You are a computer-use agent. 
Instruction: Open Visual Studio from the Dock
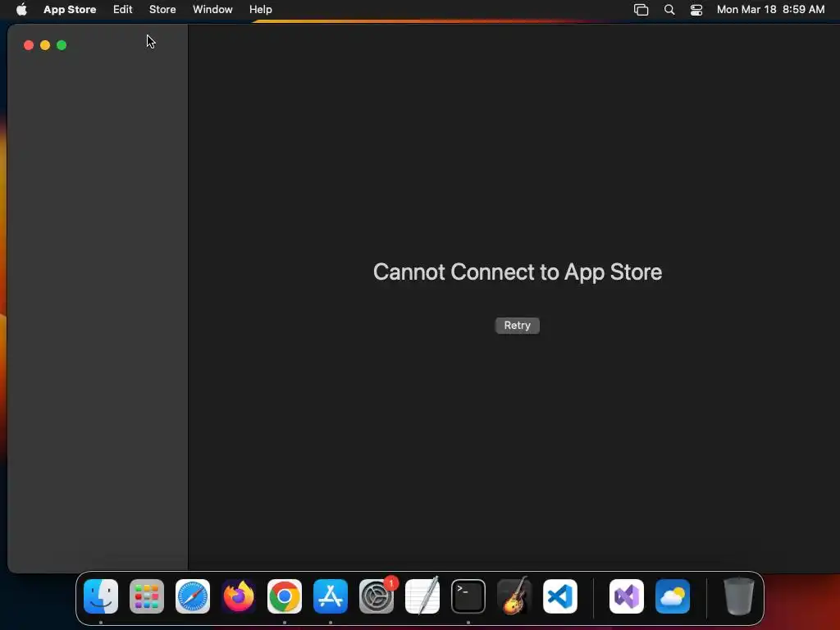click(x=626, y=596)
